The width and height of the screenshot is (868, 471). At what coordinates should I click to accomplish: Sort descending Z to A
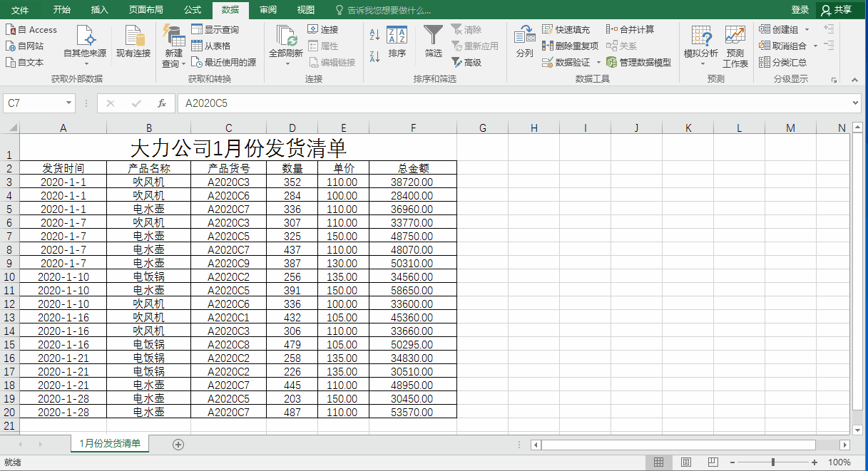coord(375,56)
